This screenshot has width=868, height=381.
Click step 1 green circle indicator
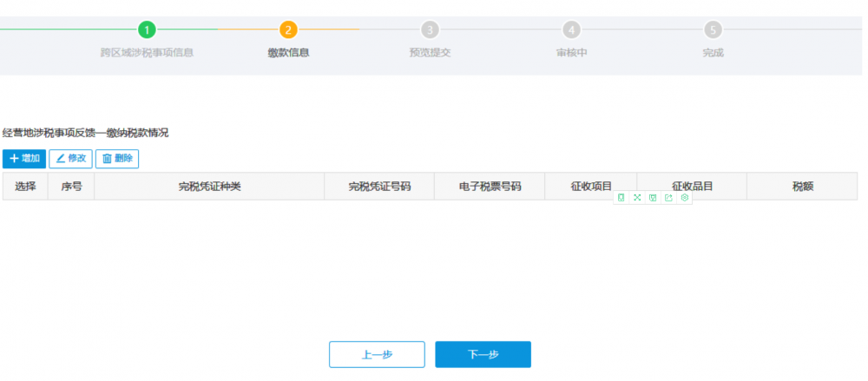tap(148, 30)
